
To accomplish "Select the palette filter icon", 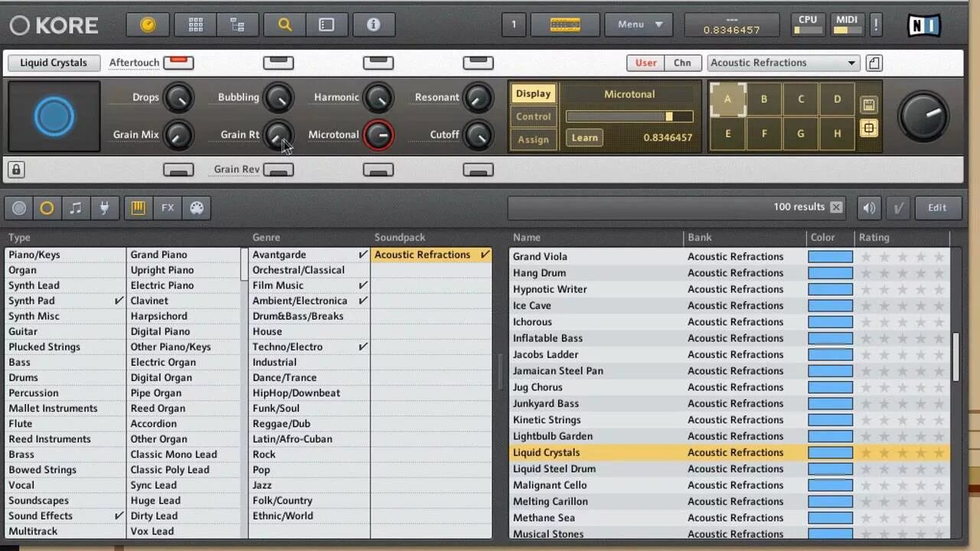I will (x=197, y=207).
